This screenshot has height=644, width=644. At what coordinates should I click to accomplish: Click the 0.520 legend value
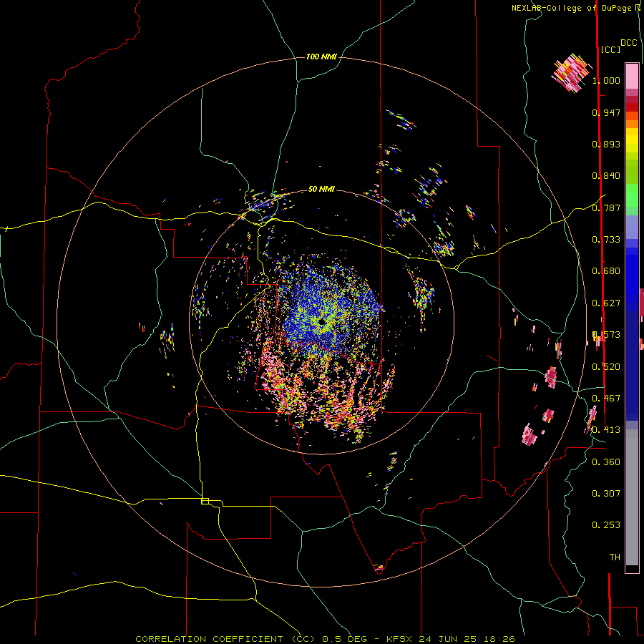click(606, 367)
